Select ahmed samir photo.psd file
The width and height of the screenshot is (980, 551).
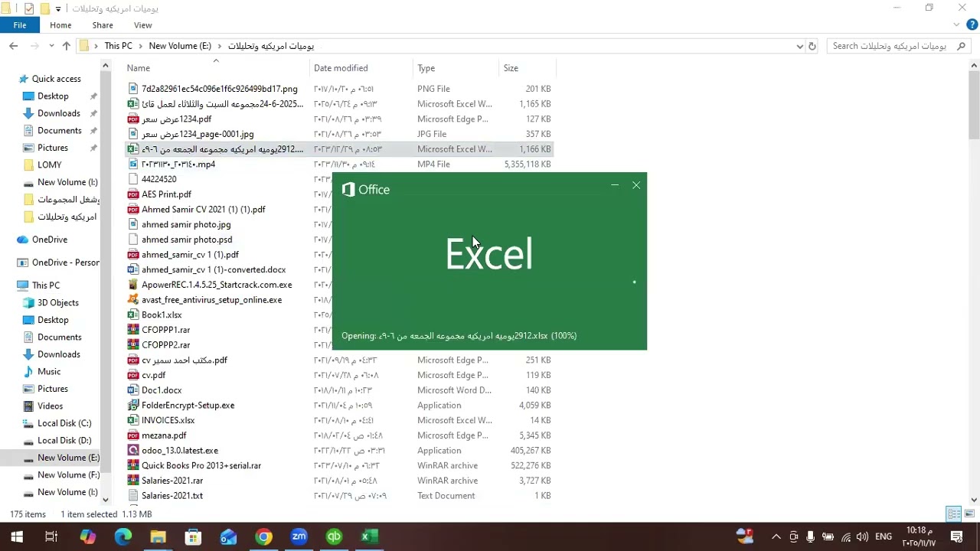tap(186, 240)
